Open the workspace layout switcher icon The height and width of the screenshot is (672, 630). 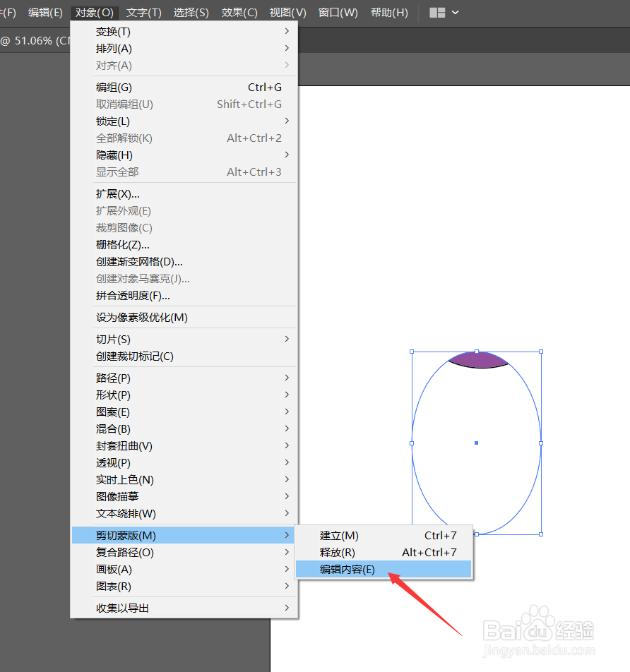pyautogui.click(x=437, y=13)
